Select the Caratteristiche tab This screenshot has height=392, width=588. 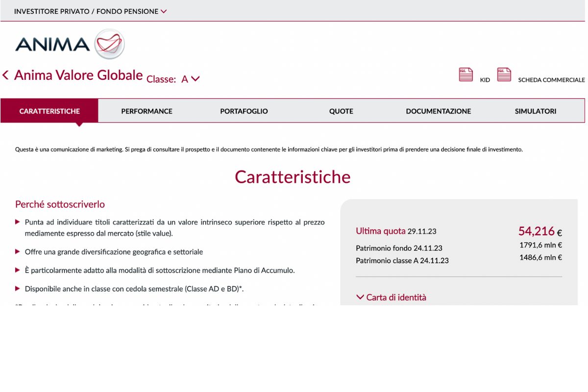tap(49, 111)
